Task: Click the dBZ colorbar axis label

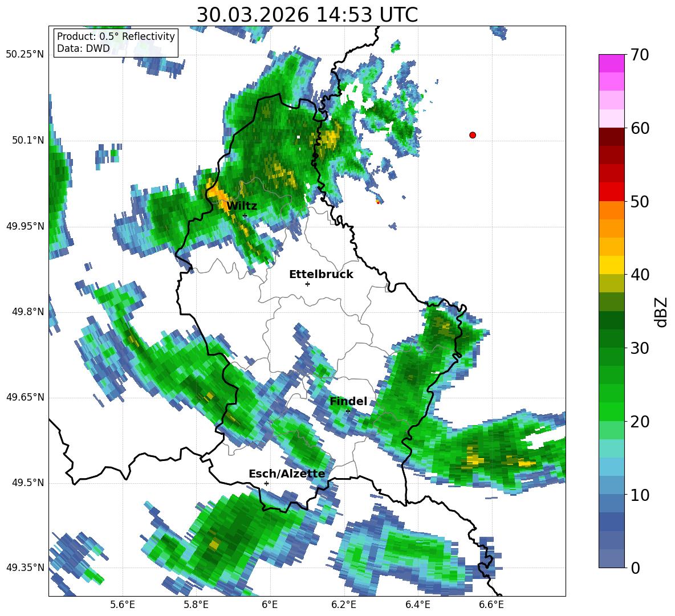Action: click(x=661, y=312)
